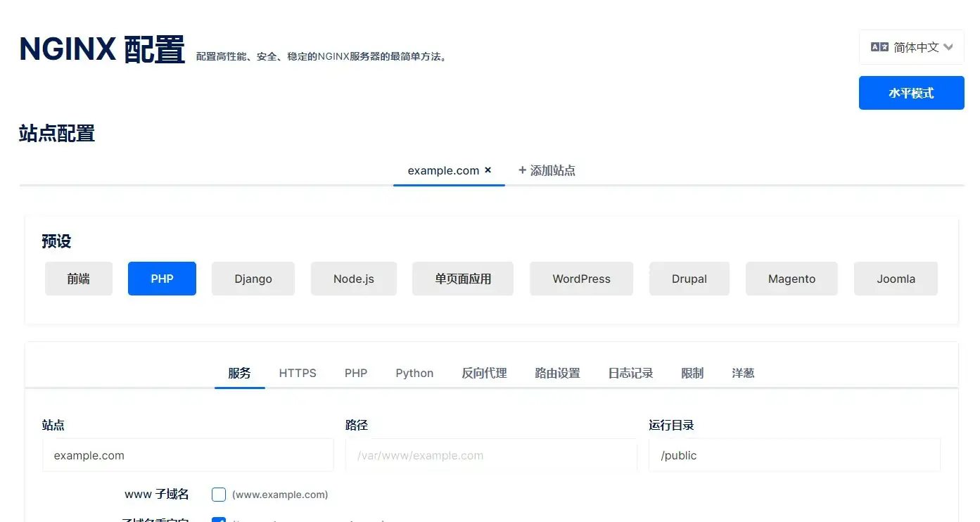Open the 反向代理 tab
980x522 pixels.
click(x=483, y=373)
